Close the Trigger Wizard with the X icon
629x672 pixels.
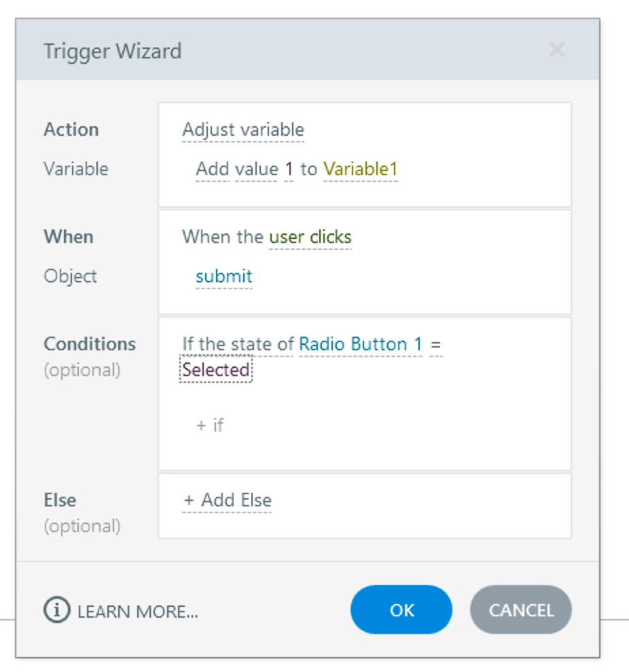(x=556, y=50)
